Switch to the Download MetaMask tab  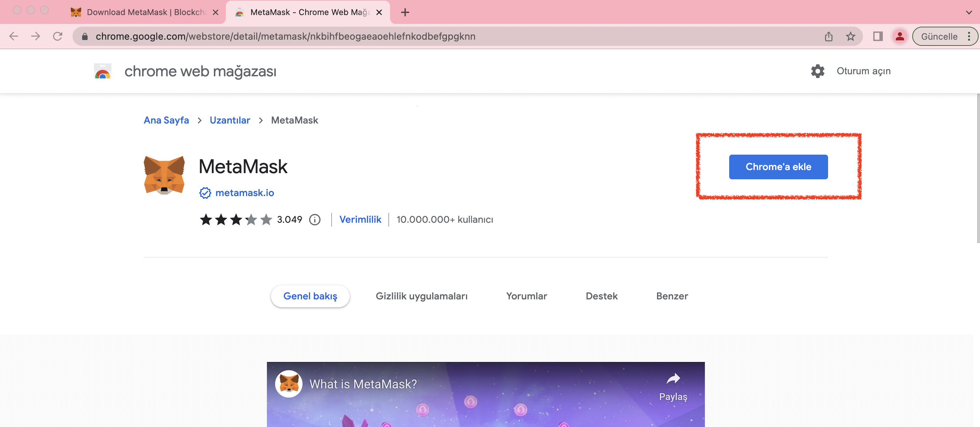(144, 13)
